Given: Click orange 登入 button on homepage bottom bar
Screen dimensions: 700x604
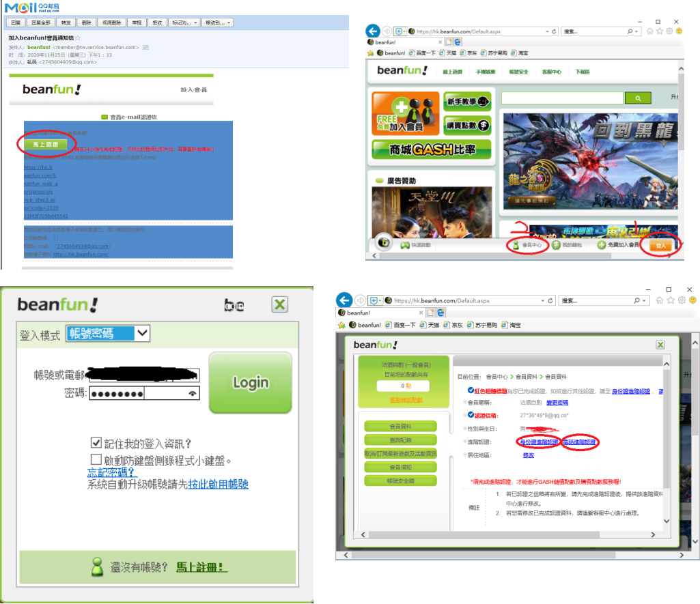Looking at the screenshot, I should pyautogui.click(x=660, y=246).
